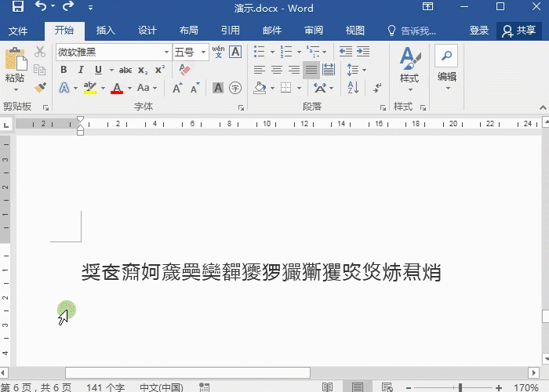Switch to the 布局 (Layout) tab
The width and height of the screenshot is (549, 392).
[x=189, y=31]
